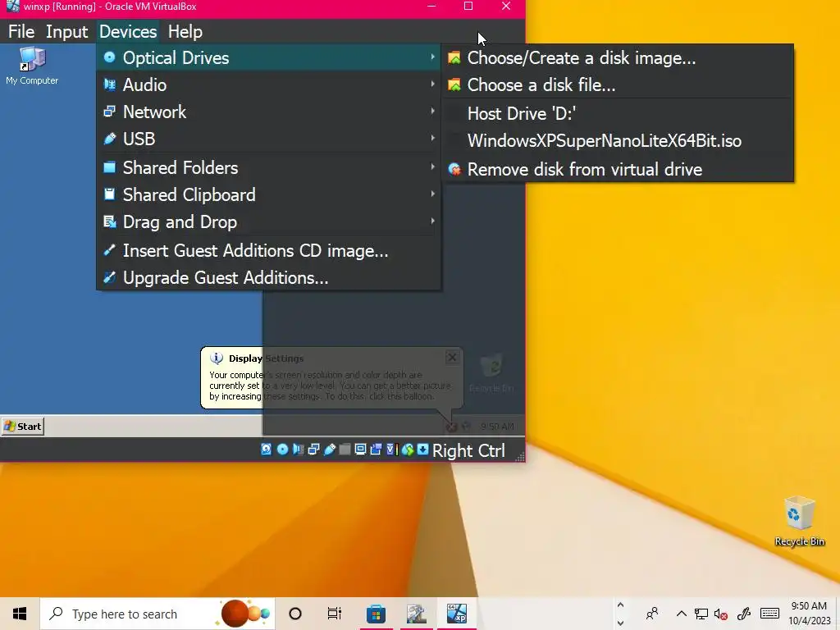This screenshot has height=630, width=840.
Task: Choose the Optical Drives menu entry
Action: click(269, 57)
